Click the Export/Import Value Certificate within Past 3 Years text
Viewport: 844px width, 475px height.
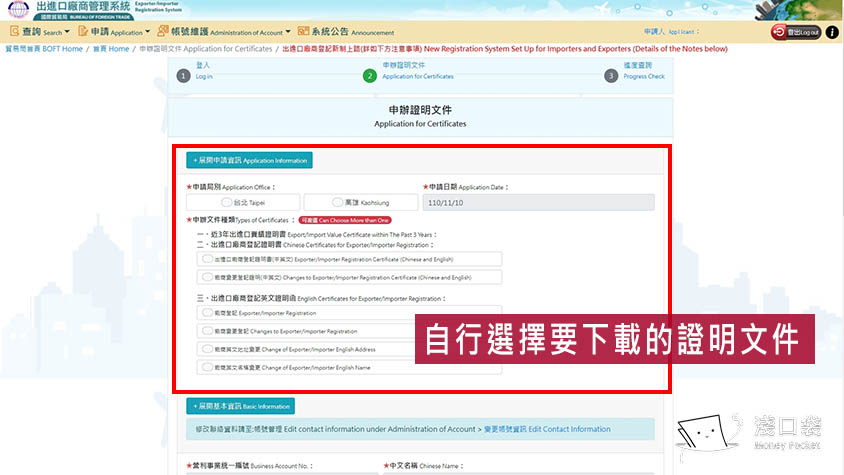tap(316, 235)
